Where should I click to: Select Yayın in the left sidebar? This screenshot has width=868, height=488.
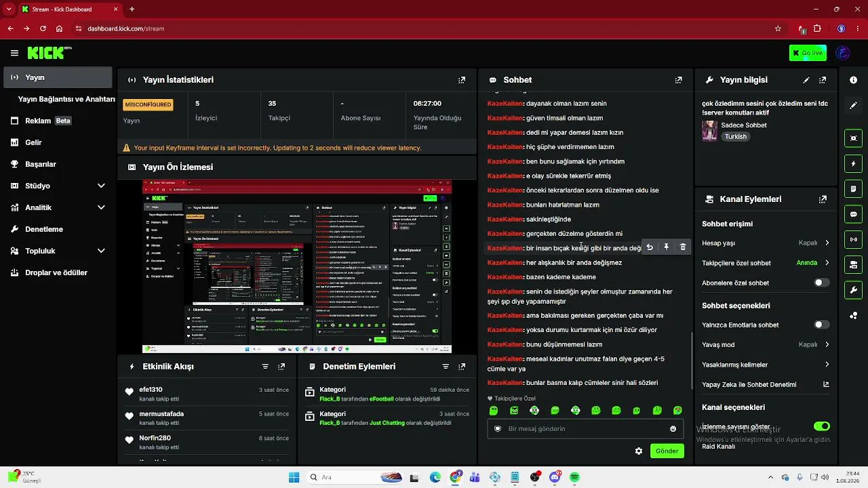click(x=58, y=77)
